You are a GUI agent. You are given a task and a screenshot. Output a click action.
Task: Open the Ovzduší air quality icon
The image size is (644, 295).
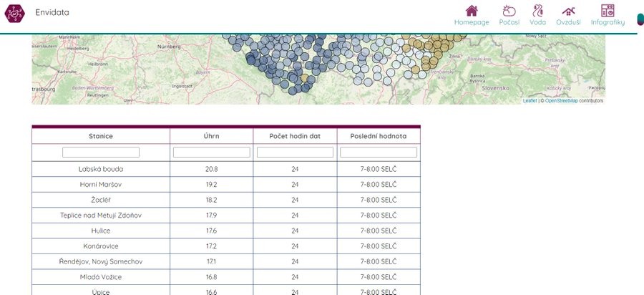pos(568,11)
